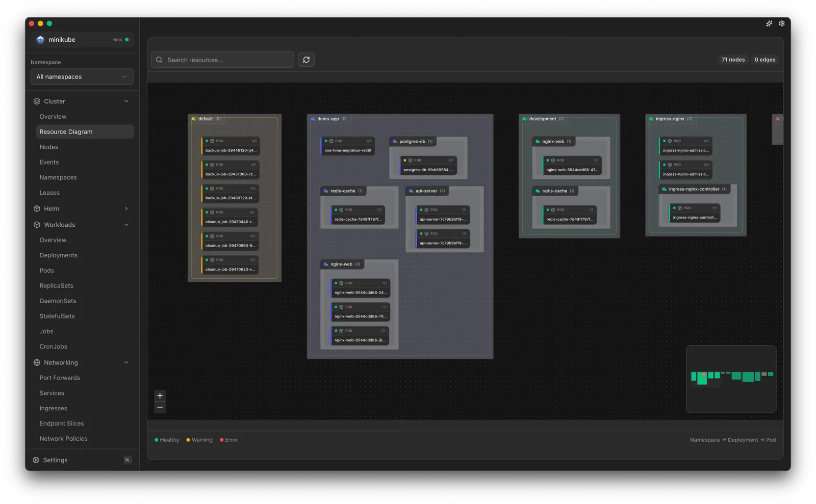Click the 71 nodes badge
This screenshot has width=816, height=504.
(733, 60)
